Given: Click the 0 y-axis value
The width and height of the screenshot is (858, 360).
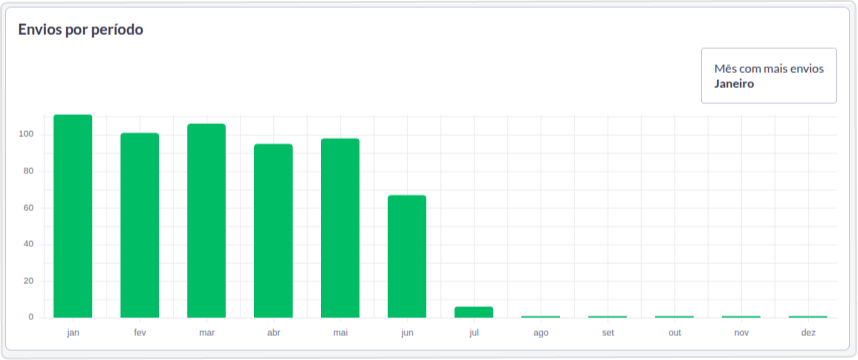Looking at the screenshot, I should [31, 317].
